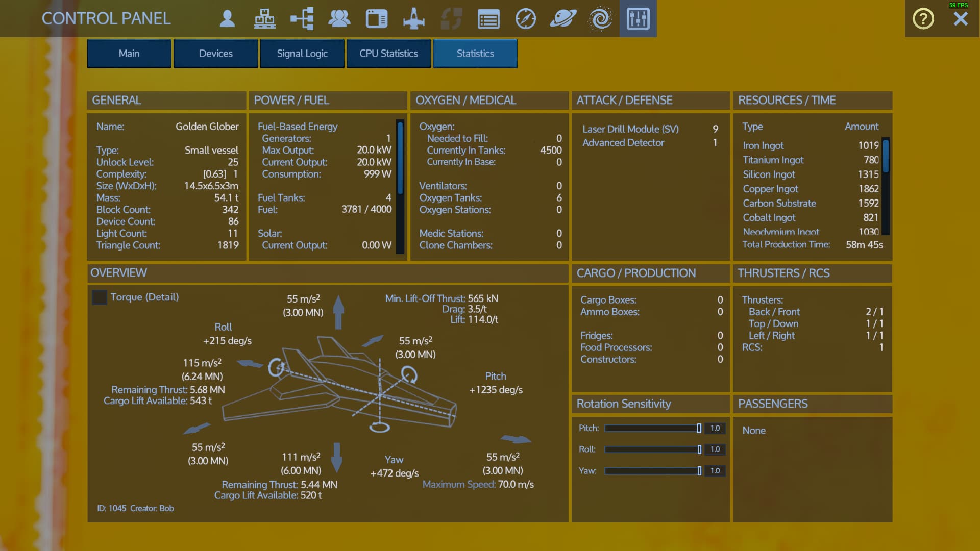Select the Copper Ingot resource row

(x=811, y=189)
